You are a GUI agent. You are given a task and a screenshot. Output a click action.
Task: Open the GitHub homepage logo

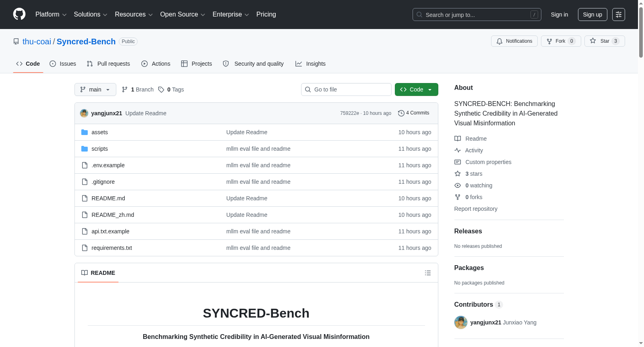coord(19,14)
